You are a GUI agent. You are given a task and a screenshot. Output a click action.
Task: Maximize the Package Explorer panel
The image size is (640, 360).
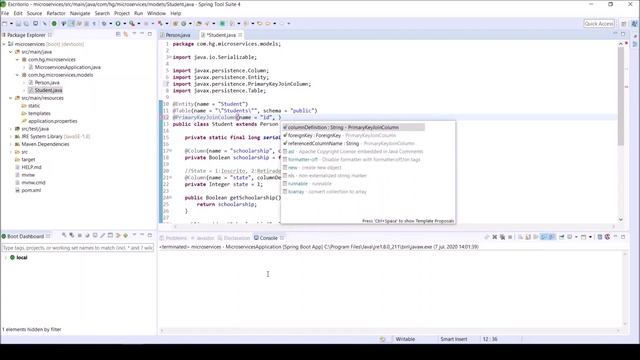click(150, 34)
